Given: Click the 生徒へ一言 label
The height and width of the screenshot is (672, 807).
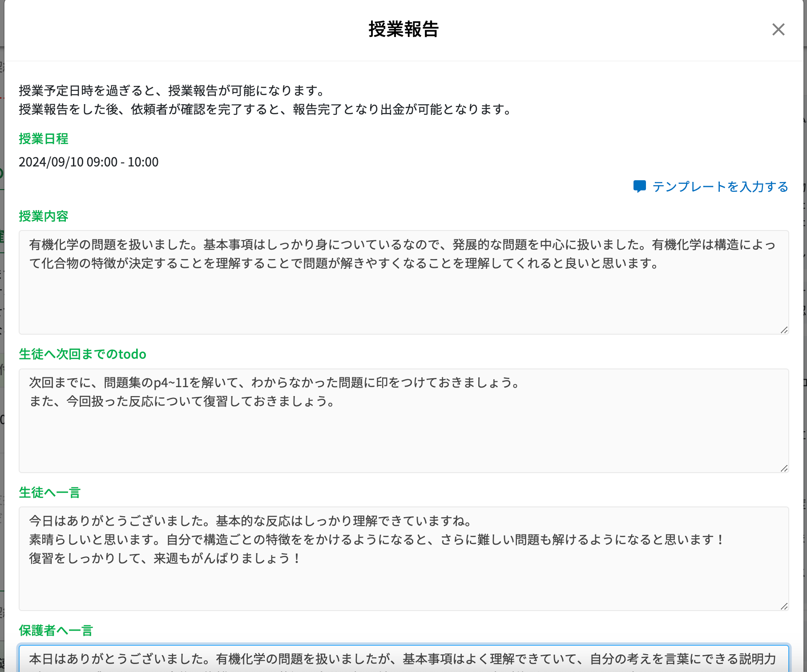Looking at the screenshot, I should click(49, 492).
